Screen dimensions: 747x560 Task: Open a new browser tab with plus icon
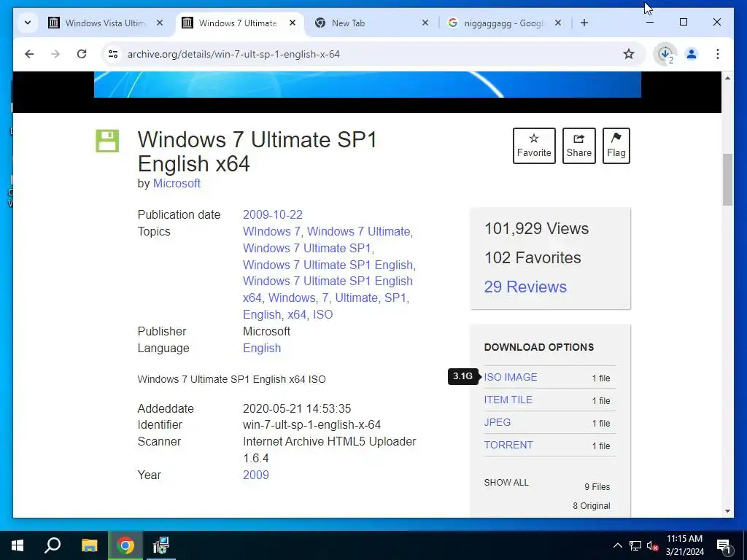tap(584, 23)
